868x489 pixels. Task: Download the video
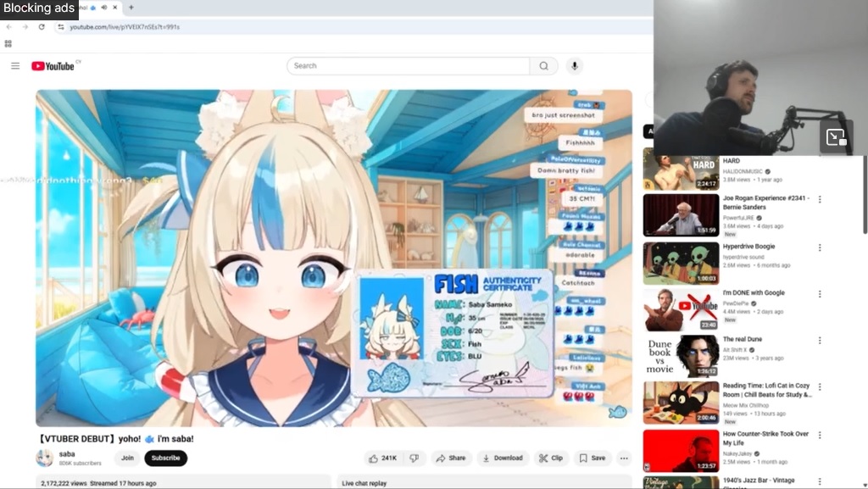[x=502, y=458]
